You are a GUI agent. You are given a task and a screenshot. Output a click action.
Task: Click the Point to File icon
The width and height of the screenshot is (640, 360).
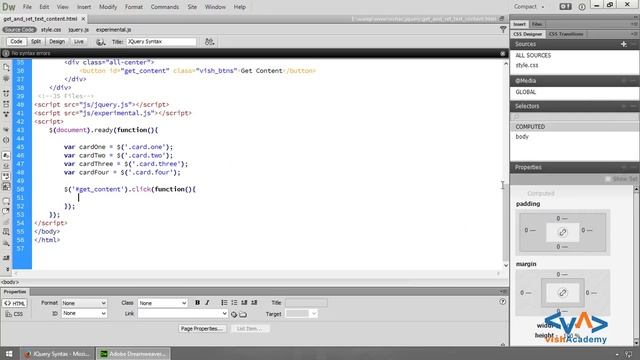click(x=234, y=314)
